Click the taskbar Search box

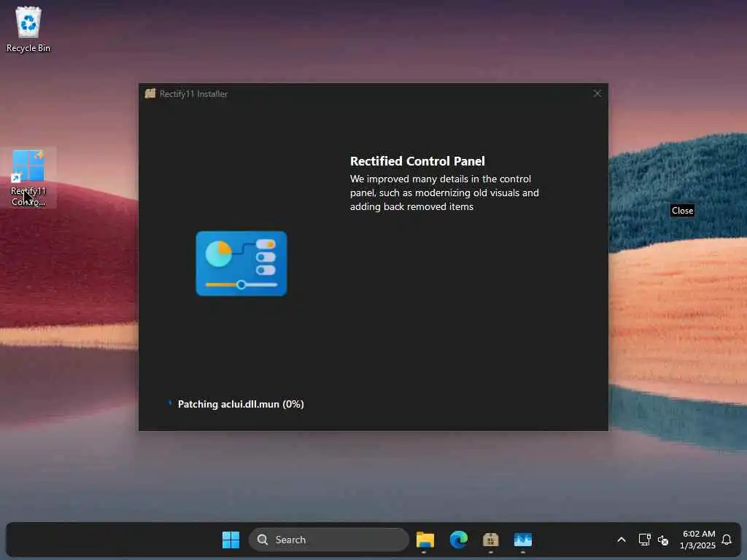[x=329, y=540]
